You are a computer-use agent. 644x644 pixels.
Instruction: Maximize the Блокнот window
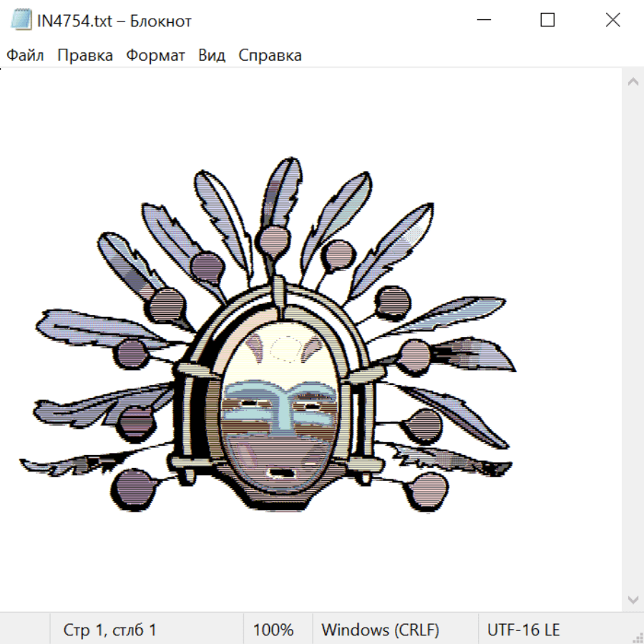547,20
